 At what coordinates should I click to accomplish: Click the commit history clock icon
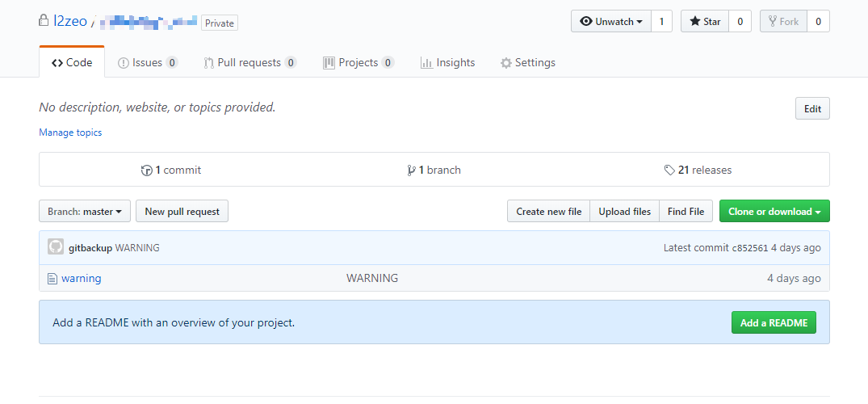coord(146,170)
